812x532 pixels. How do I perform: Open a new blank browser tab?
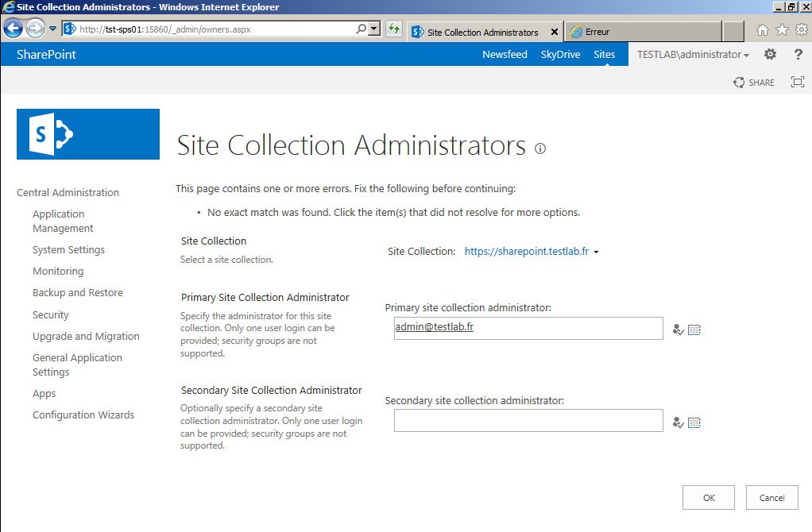[x=733, y=32]
